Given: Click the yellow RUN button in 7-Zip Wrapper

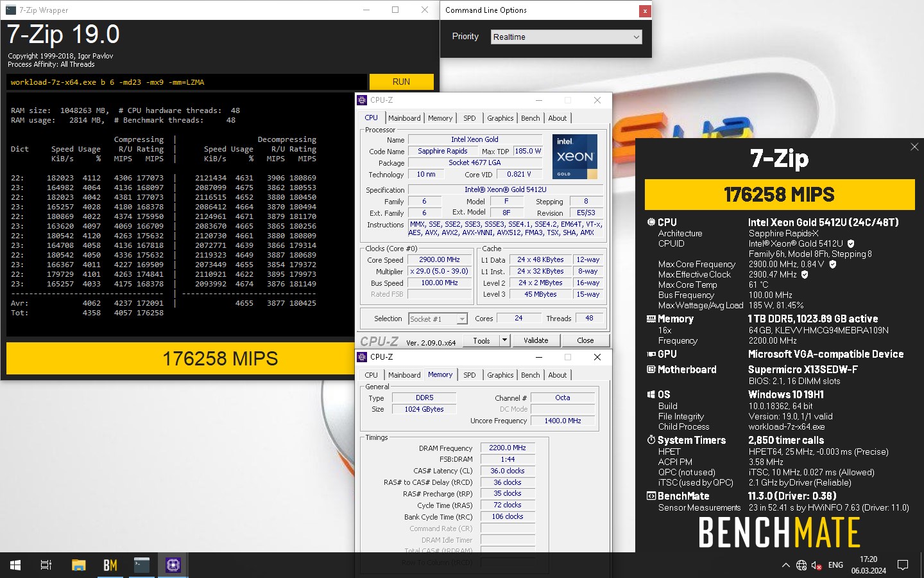Looking at the screenshot, I should (401, 82).
